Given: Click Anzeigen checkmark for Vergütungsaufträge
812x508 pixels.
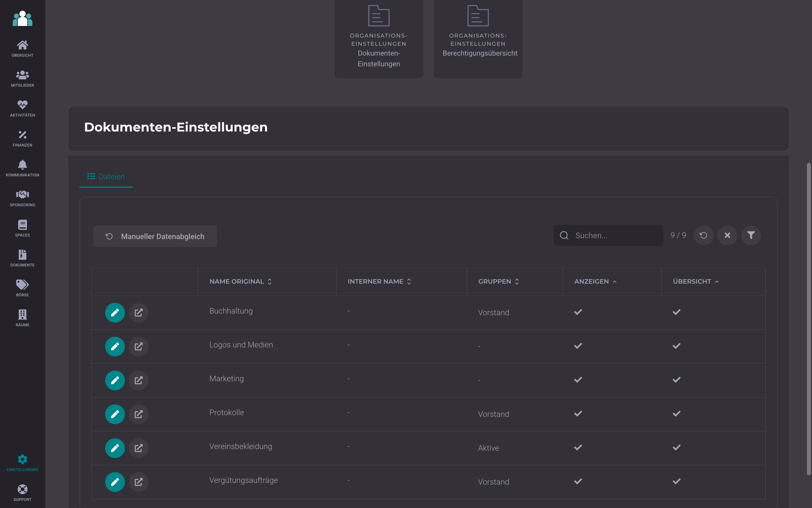Looking at the screenshot, I should pos(578,482).
